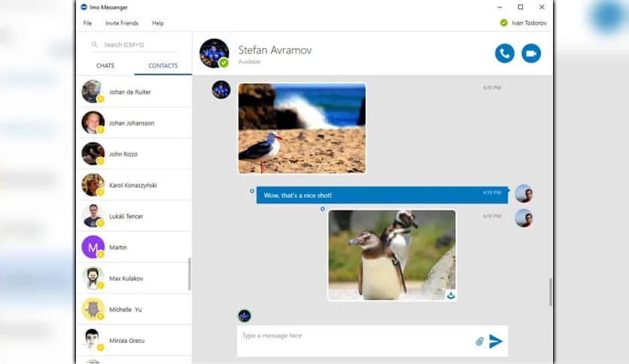
Task: Click Stefan Avramov's header profile picture
Action: click(214, 53)
